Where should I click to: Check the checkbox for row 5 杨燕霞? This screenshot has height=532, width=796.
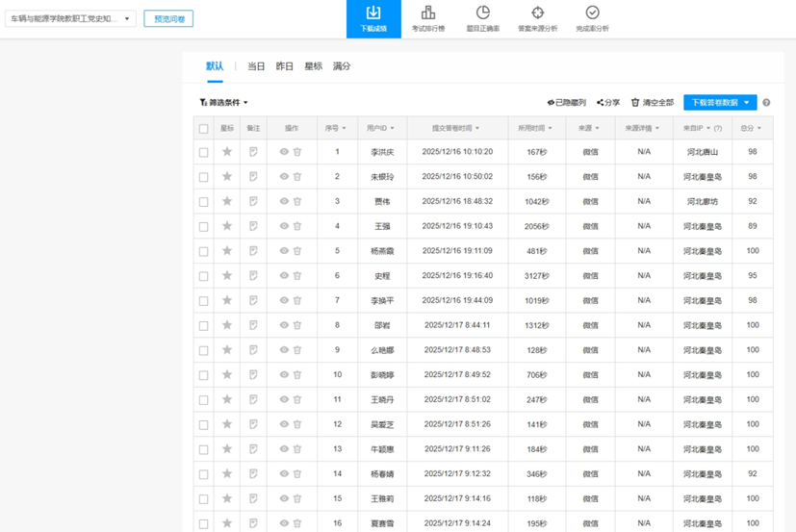(x=203, y=252)
